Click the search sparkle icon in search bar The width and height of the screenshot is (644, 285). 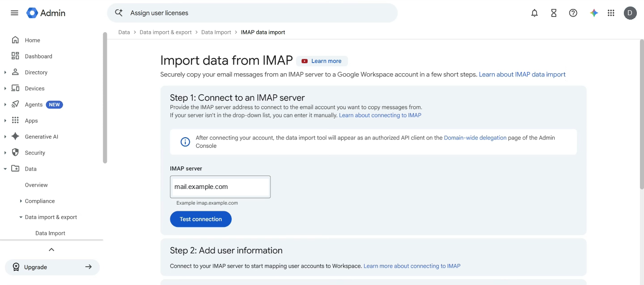pos(119,13)
